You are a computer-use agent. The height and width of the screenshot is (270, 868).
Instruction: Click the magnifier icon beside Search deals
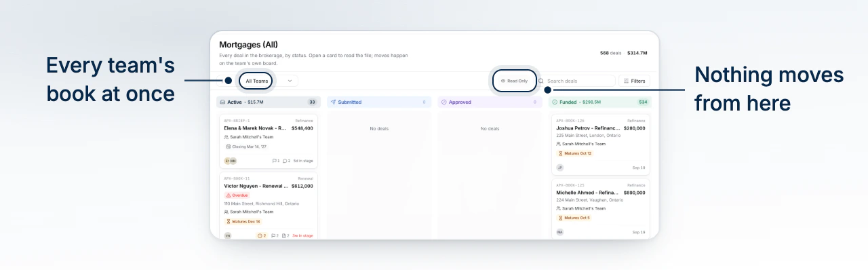(x=541, y=81)
